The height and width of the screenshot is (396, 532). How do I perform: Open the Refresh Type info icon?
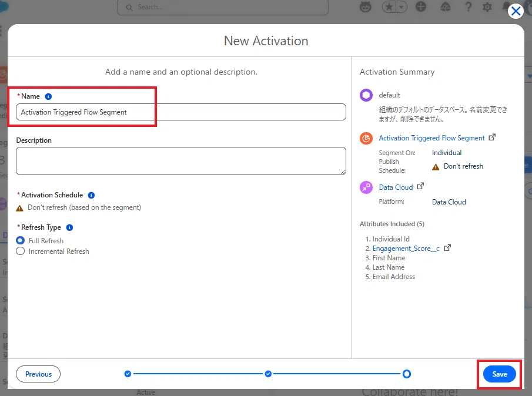click(x=69, y=227)
